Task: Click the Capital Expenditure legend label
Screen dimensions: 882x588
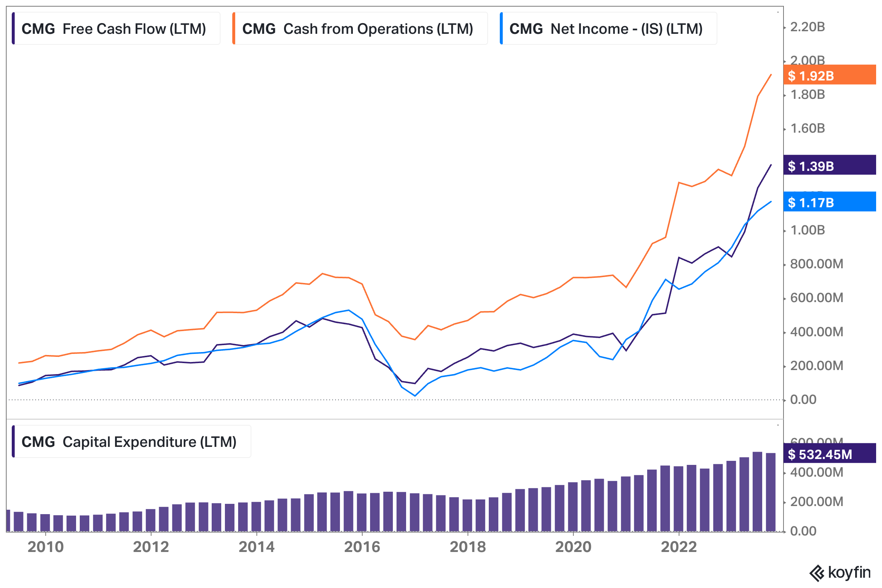Action: pyautogui.click(x=149, y=442)
